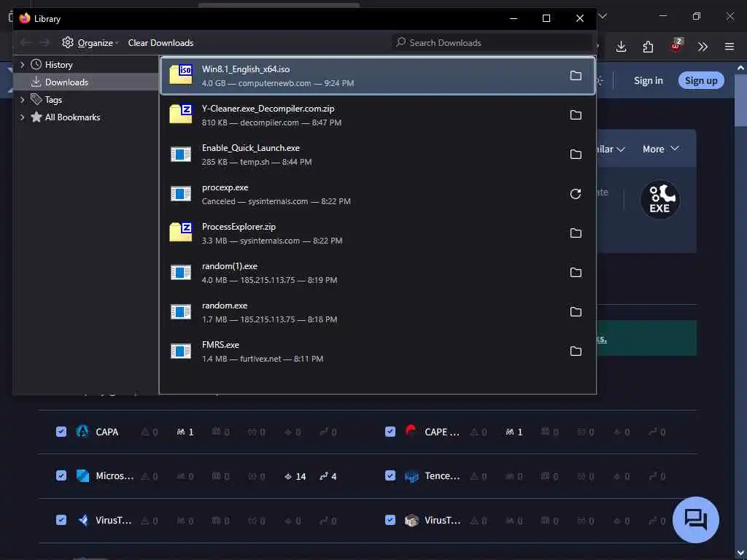Expand the History tree node

click(x=22, y=65)
